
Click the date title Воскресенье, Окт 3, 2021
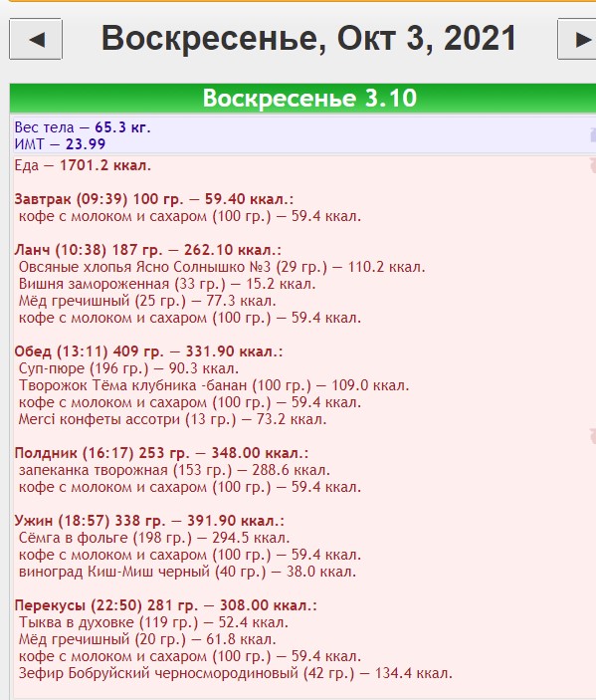309,39
